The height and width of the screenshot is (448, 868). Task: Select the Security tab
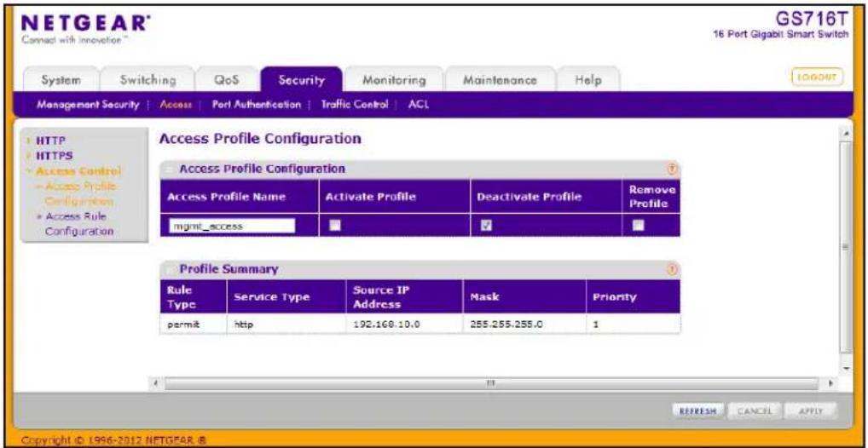(302, 80)
